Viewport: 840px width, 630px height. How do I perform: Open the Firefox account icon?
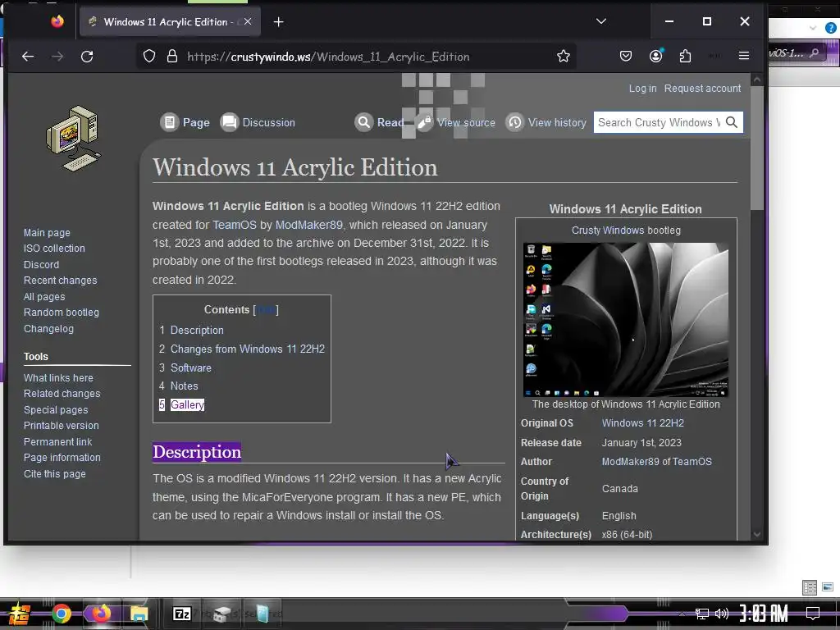(x=655, y=56)
